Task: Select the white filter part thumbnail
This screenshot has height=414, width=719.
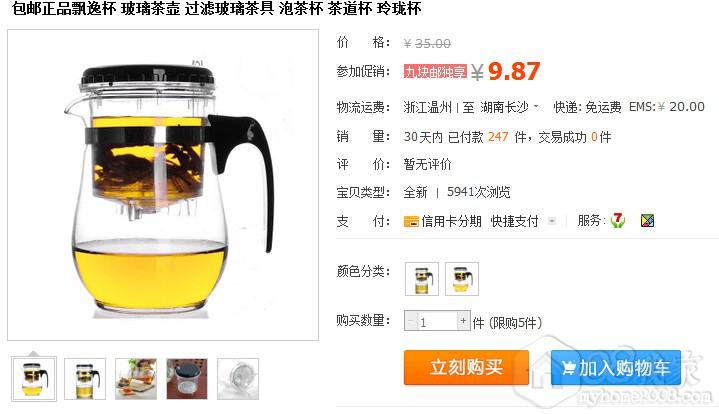Action: [x=238, y=379]
